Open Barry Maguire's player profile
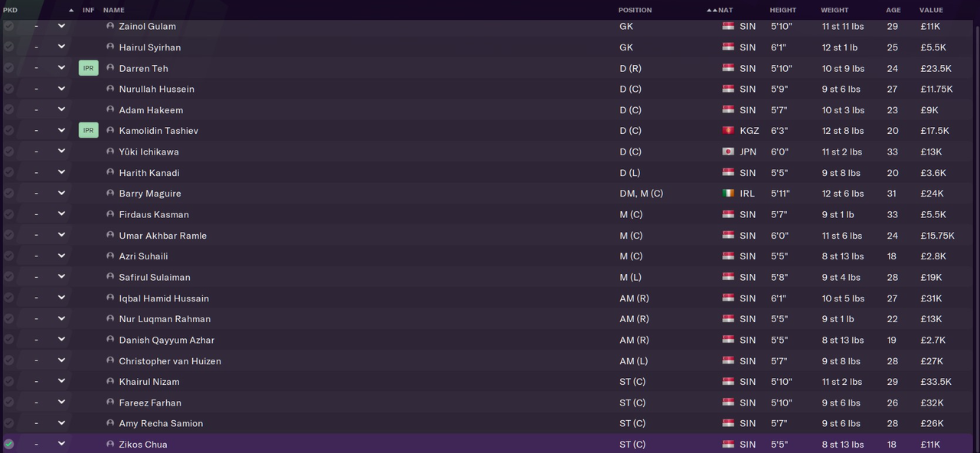 pos(150,194)
